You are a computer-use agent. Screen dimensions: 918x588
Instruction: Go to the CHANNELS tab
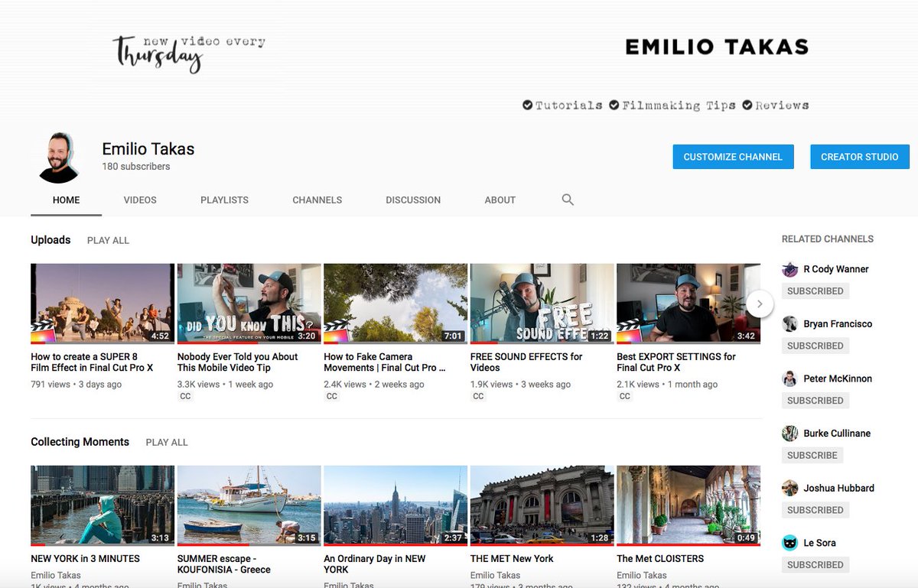pyautogui.click(x=317, y=200)
